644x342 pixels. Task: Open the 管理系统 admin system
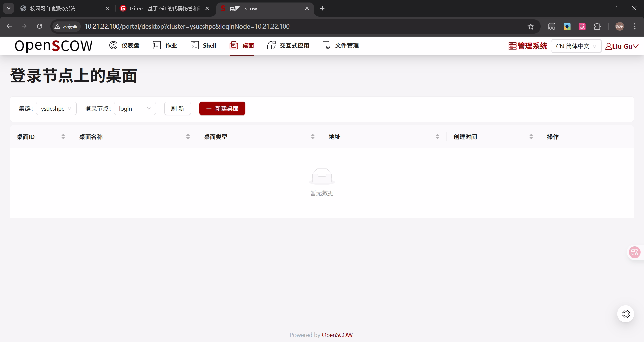click(527, 46)
